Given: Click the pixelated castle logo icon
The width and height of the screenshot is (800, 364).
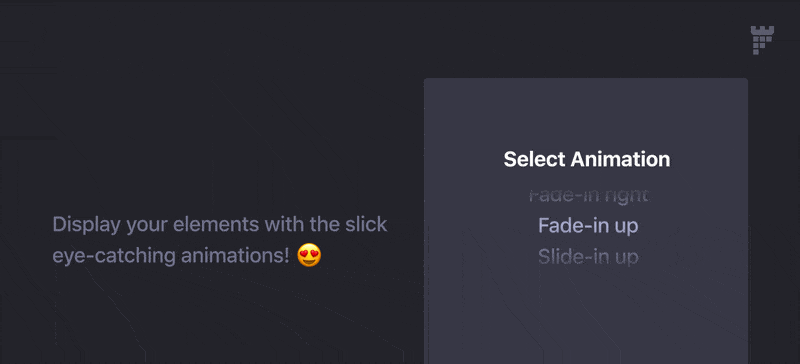Looking at the screenshot, I should (x=762, y=40).
